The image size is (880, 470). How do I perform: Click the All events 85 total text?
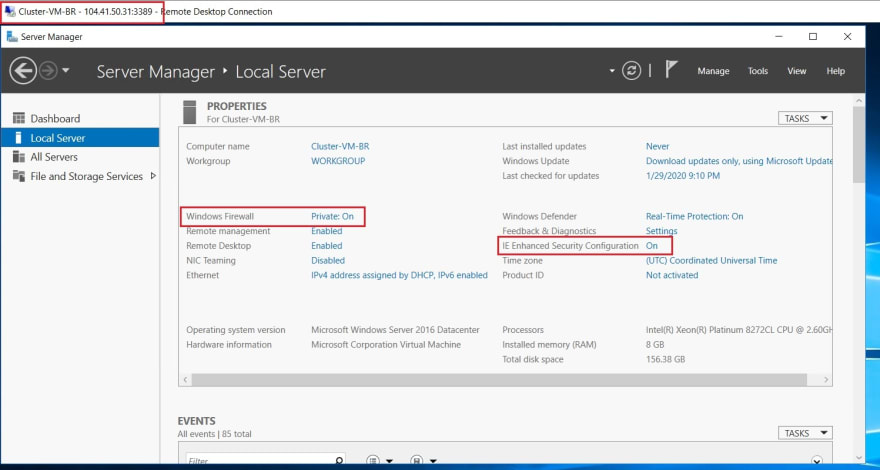coord(214,434)
